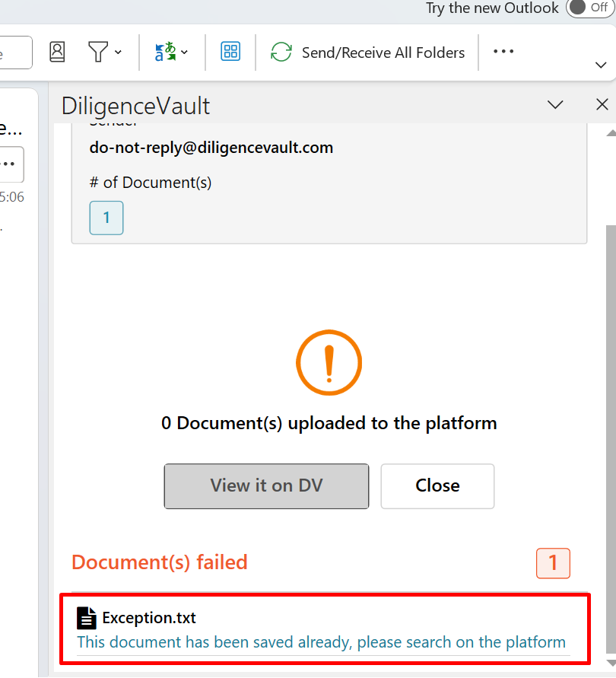Click the failed documents count badge

coord(553,563)
